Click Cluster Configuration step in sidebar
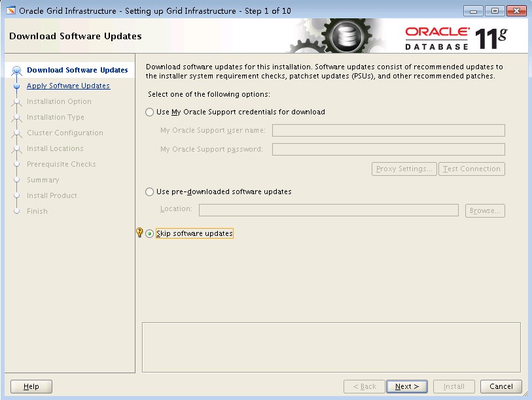 click(x=65, y=133)
